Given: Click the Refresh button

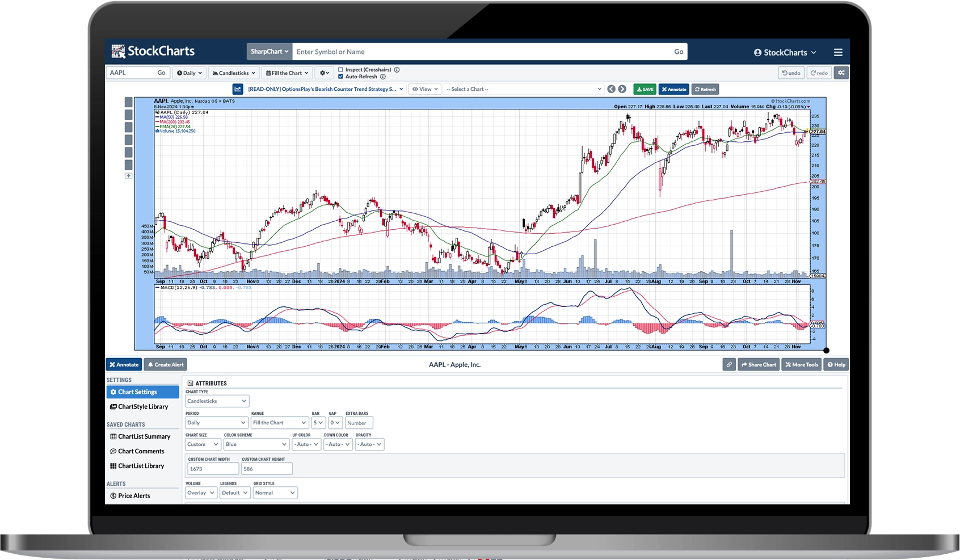Looking at the screenshot, I should click(705, 89).
